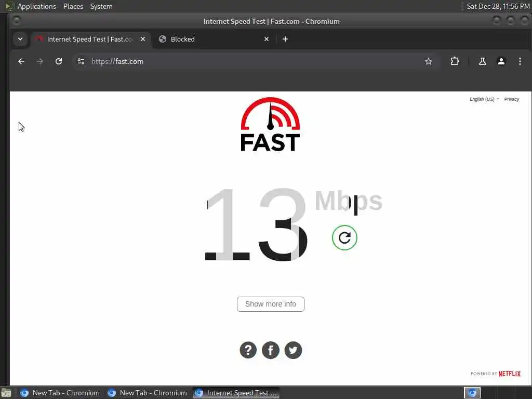This screenshot has height=399, width=532.
Task: Switch to the Blocked tab
Action: pyautogui.click(x=215, y=39)
